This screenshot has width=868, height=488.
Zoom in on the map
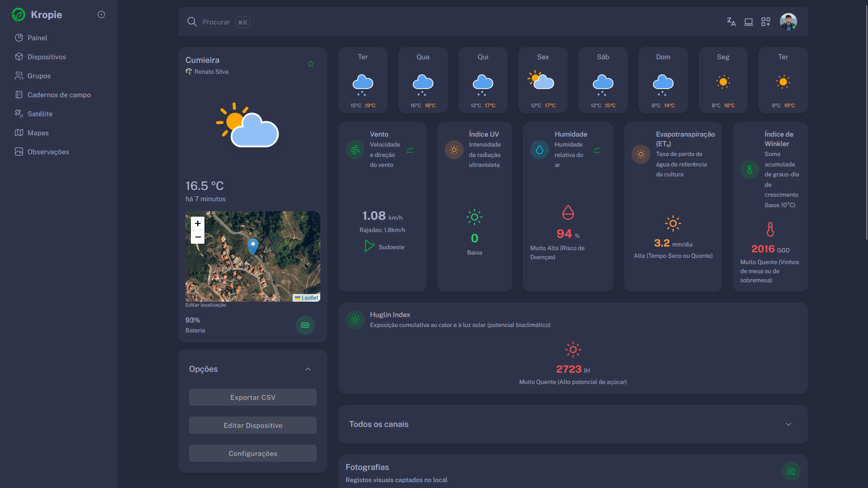coord(198,223)
